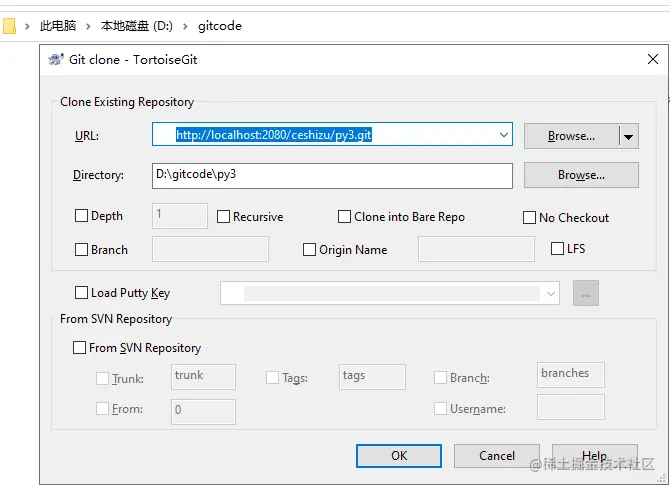Screen dimensions: 670x487
Task: Click Browse button next to Directory field
Action: pyautogui.click(x=581, y=175)
